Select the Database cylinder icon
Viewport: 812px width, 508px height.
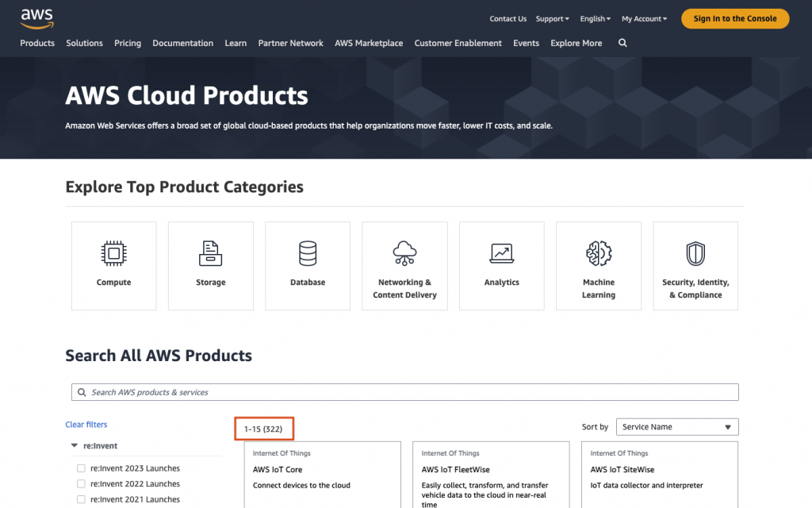pyautogui.click(x=308, y=253)
